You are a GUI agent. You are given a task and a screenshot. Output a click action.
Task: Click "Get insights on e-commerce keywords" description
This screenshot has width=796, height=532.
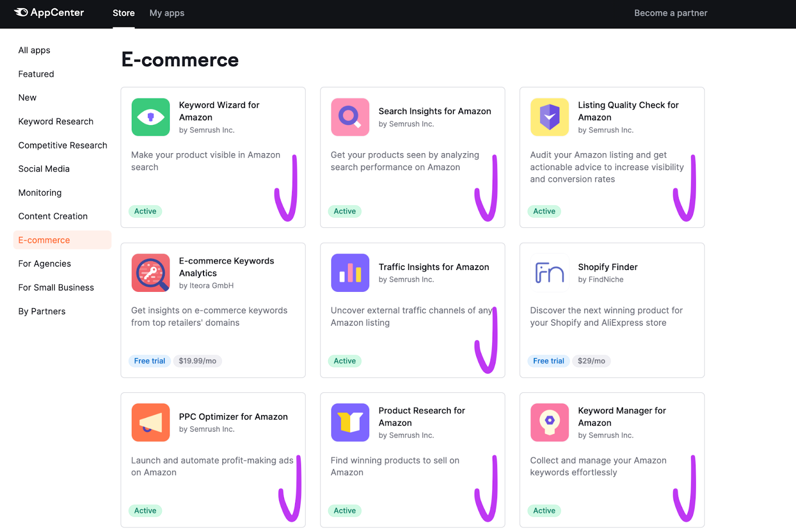(x=209, y=316)
